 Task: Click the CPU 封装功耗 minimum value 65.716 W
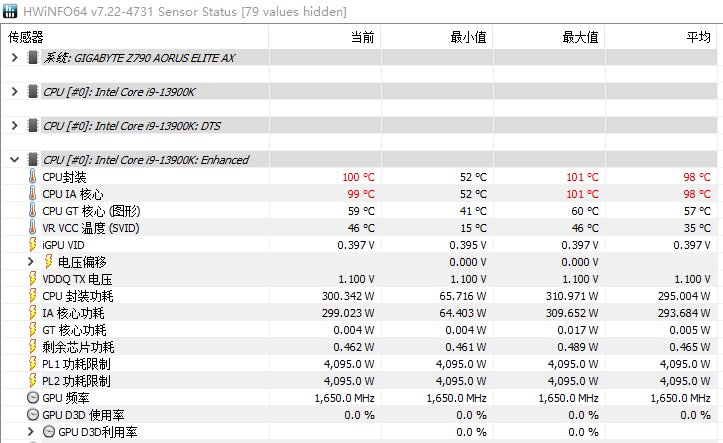[463, 296]
